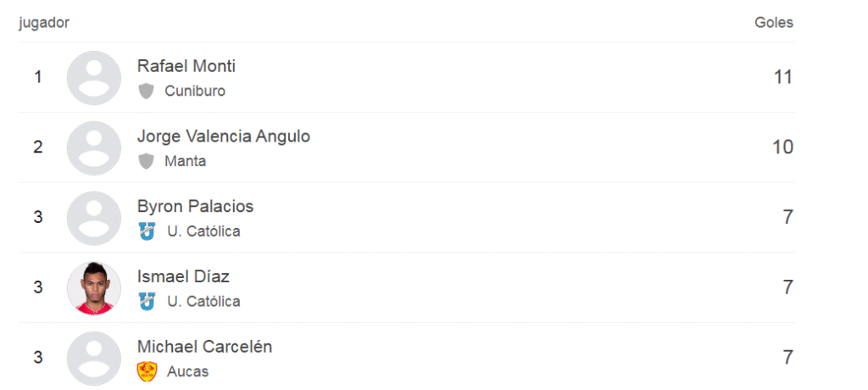The image size is (868, 390).
Task: Open the Aucas team name
Action: (187, 371)
